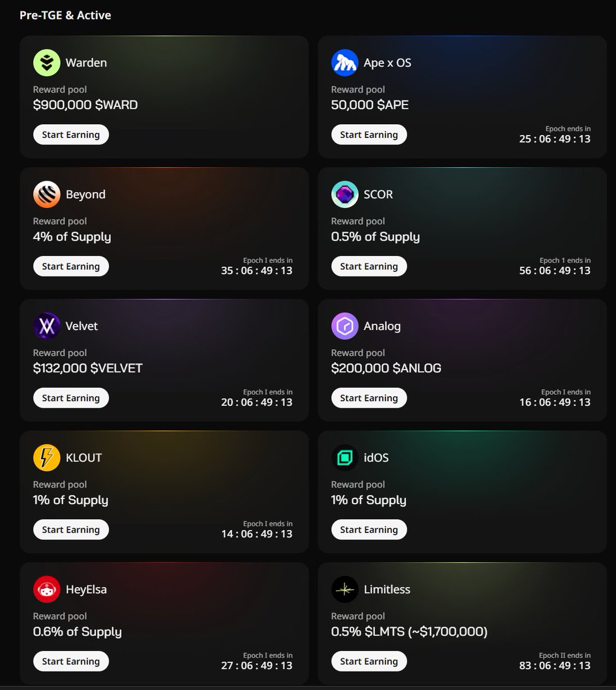Select the Pre-TGE & Active section heading
This screenshot has width=616, height=690.
click(x=66, y=16)
